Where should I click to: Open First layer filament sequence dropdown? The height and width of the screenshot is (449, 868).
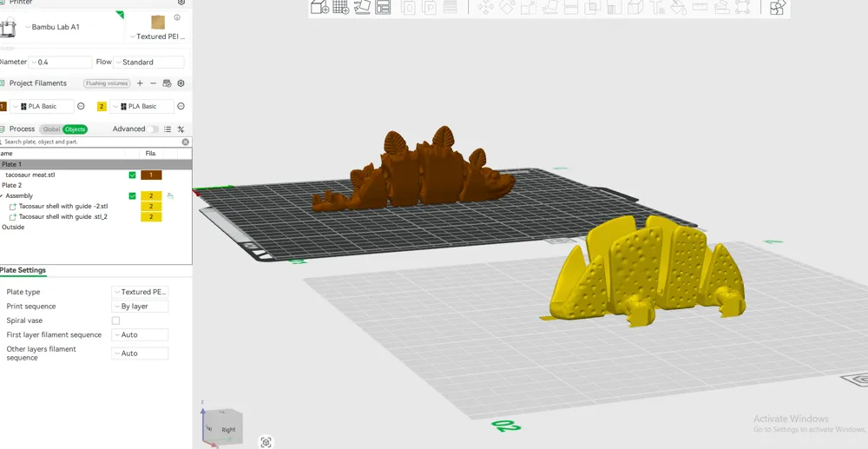tap(140, 335)
